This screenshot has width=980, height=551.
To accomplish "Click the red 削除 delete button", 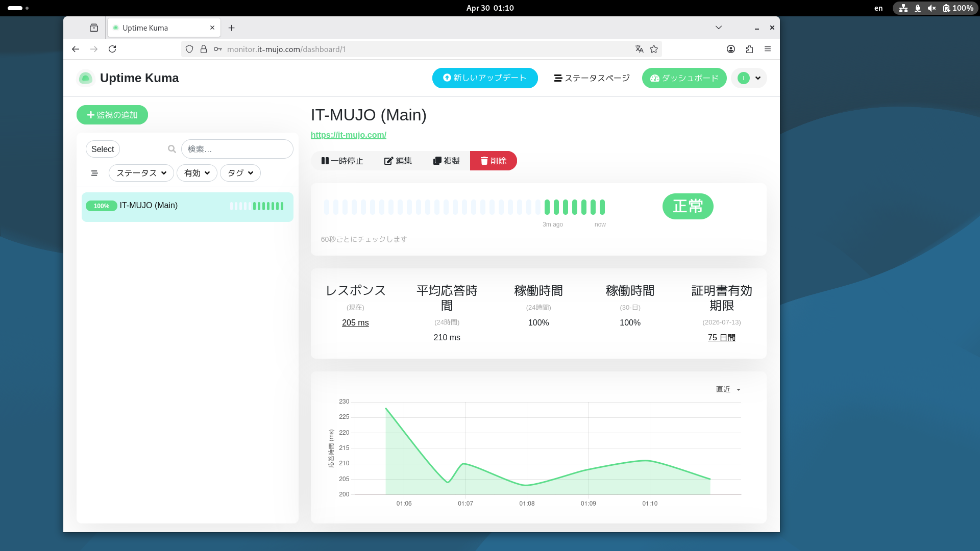I will coord(494,161).
